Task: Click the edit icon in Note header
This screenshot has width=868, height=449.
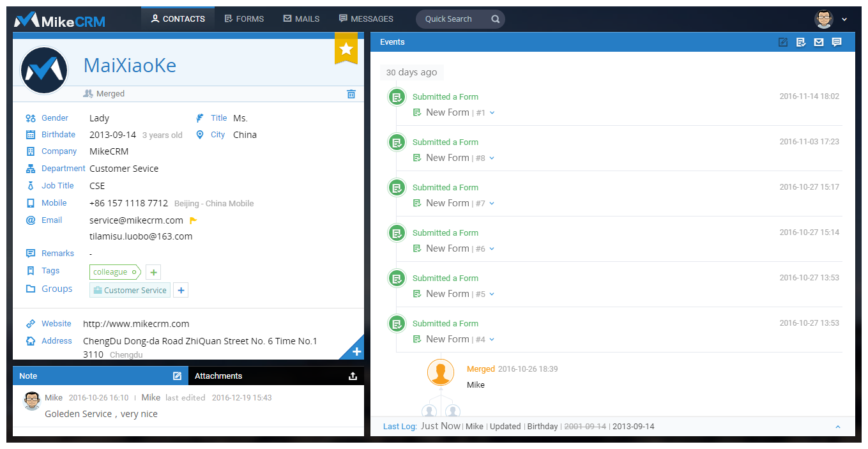Action: click(178, 376)
